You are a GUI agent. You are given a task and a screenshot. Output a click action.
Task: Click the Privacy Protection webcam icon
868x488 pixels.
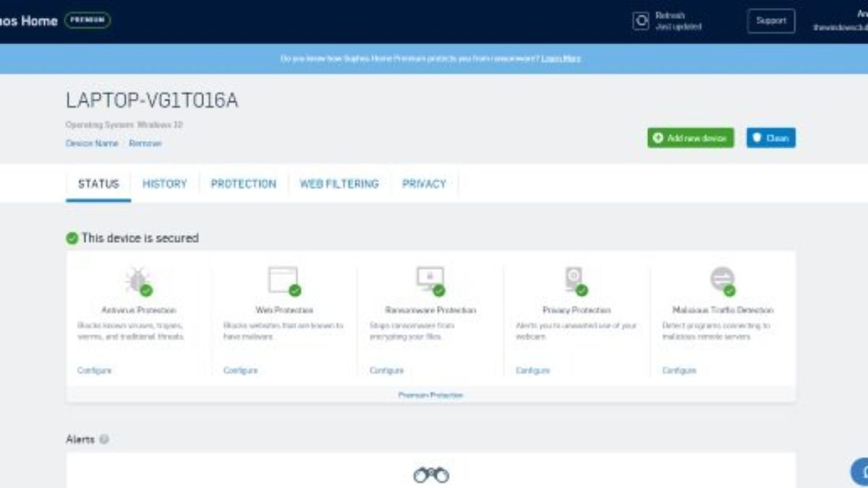575,280
